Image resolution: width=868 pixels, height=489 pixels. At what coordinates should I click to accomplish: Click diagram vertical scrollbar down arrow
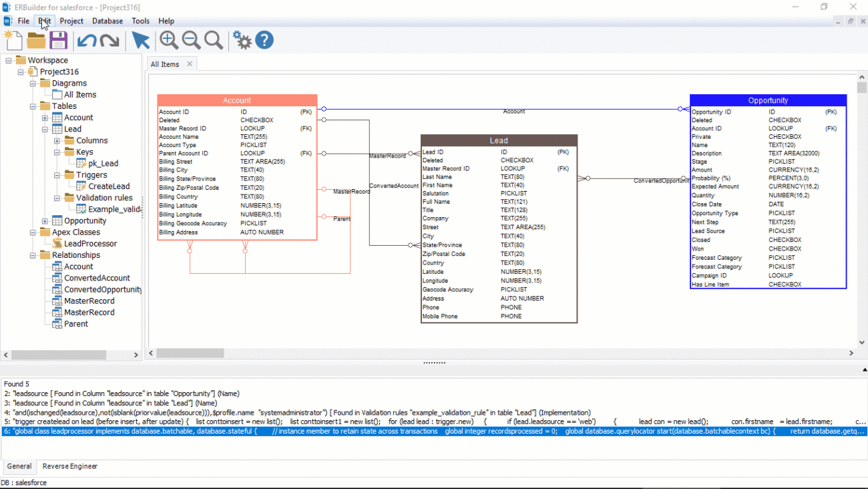click(861, 342)
